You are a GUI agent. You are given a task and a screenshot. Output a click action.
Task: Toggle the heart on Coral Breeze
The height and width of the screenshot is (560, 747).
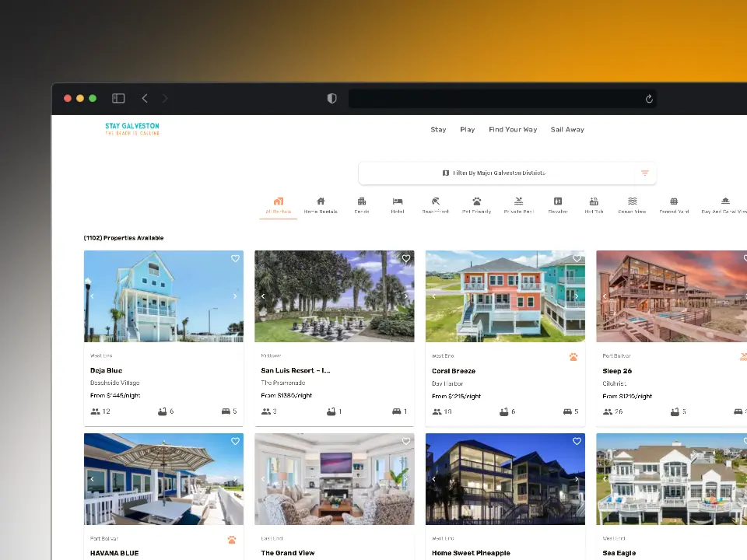[577, 258]
